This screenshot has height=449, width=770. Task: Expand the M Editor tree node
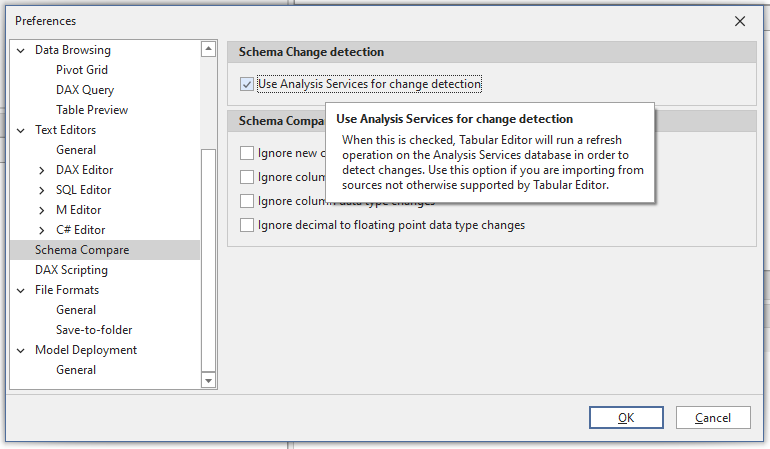pos(42,210)
